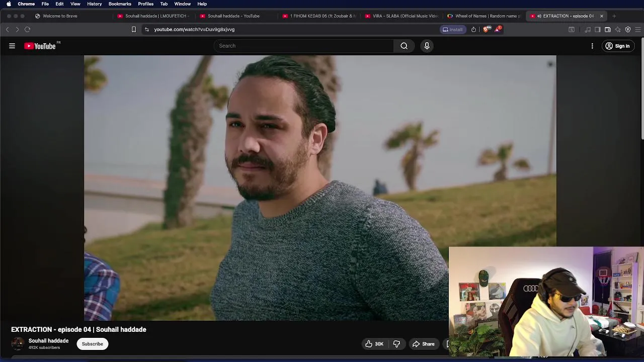Switch to the VIRA - SLABA tab
Screen dimensions: 644x362
pos(401,16)
